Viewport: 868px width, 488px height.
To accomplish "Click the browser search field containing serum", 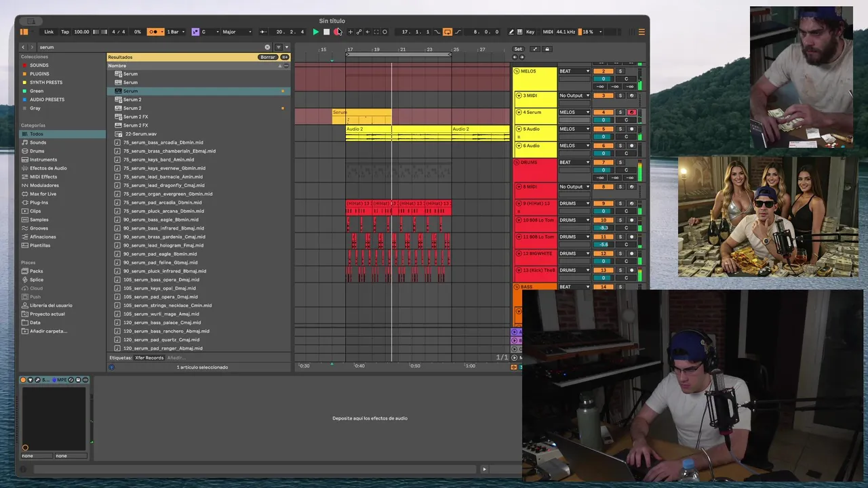I will 151,47.
